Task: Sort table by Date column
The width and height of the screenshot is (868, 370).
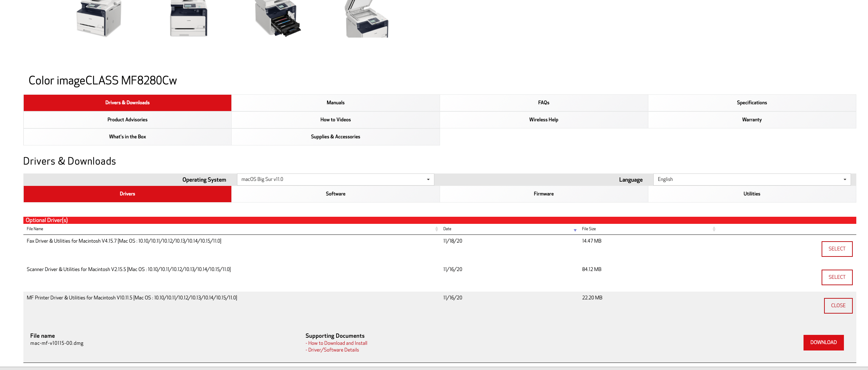Action: click(509, 229)
